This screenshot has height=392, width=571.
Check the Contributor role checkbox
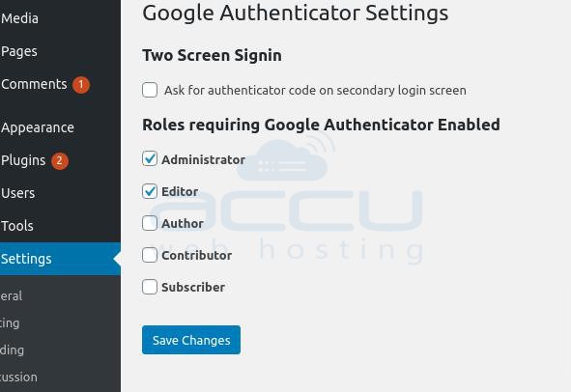150,255
